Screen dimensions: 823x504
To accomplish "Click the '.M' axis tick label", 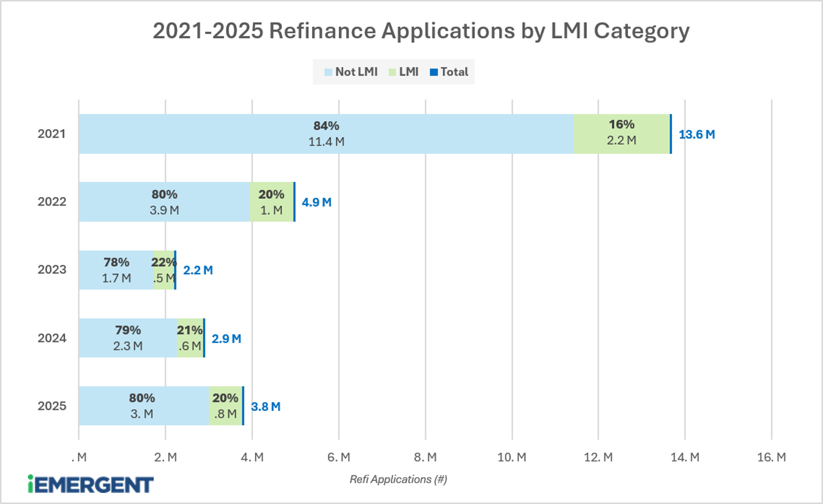I will click(x=79, y=457).
